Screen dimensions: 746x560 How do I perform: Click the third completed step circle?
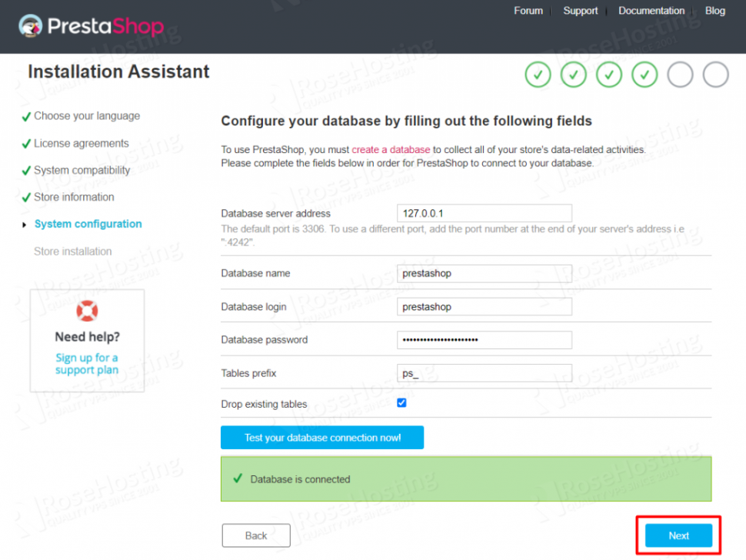click(609, 75)
